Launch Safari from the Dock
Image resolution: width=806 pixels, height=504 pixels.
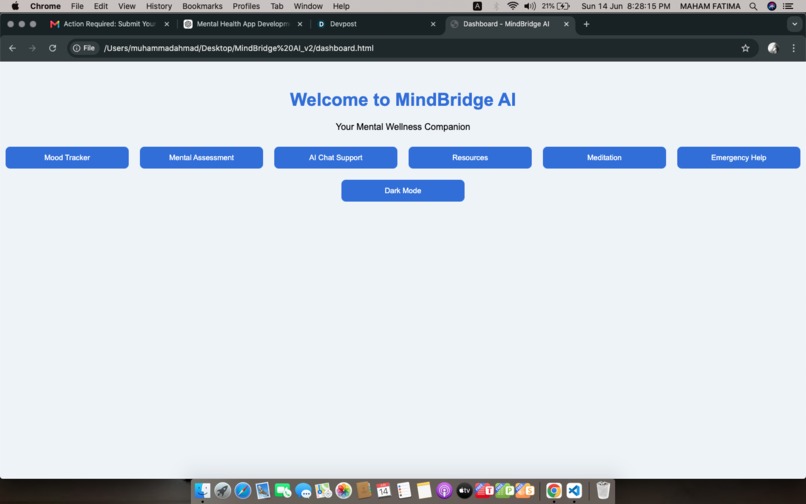pos(243,490)
